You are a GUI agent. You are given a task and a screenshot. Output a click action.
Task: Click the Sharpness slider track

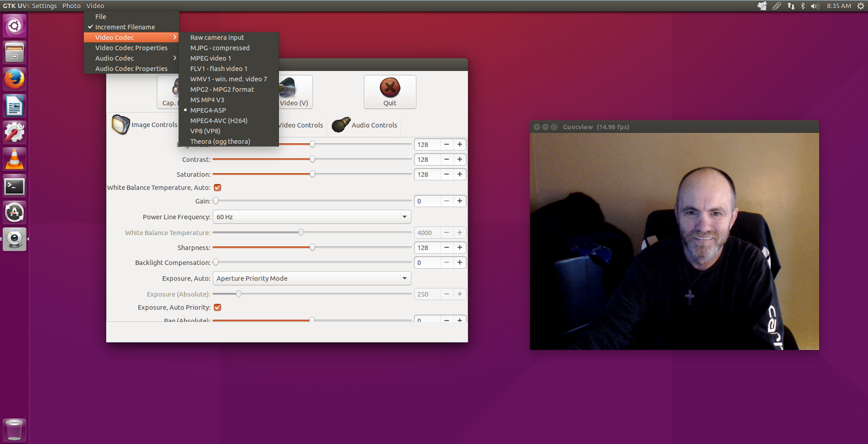coord(312,248)
